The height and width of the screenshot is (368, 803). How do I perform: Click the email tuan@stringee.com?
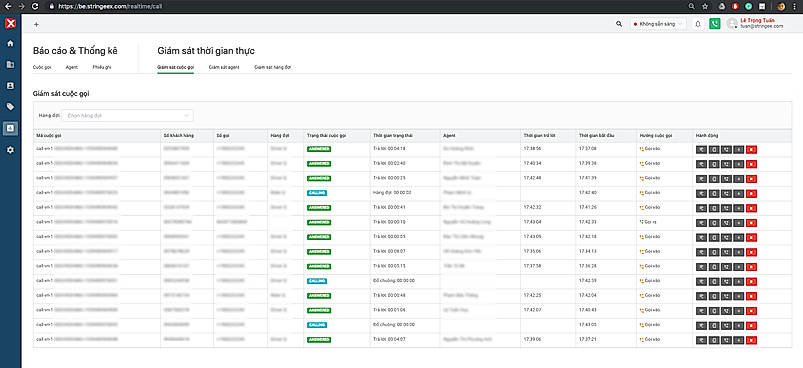(x=762, y=26)
